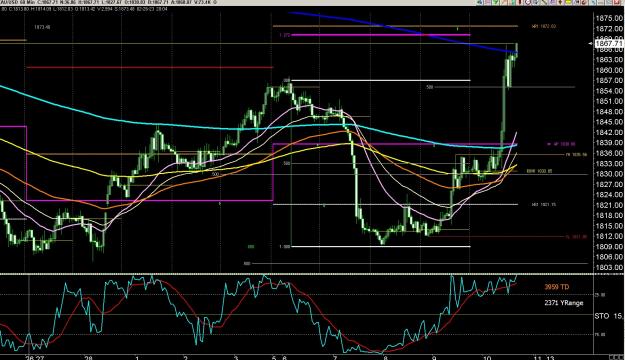
Task: Click the 1872.00 price axis label
Action: 609,29
